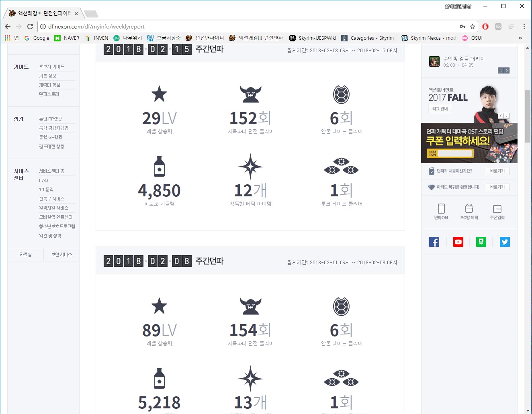Bookmark this page with star icon

pos(473,27)
